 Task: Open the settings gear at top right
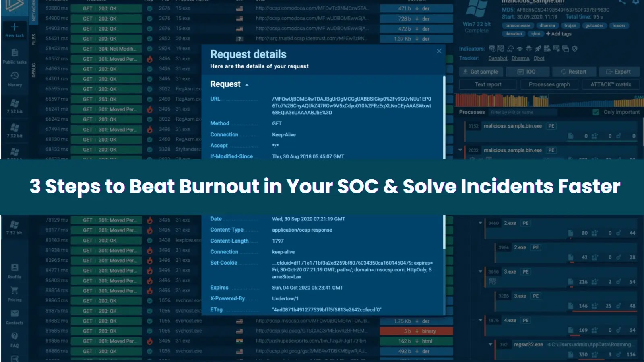(x=636, y=2)
